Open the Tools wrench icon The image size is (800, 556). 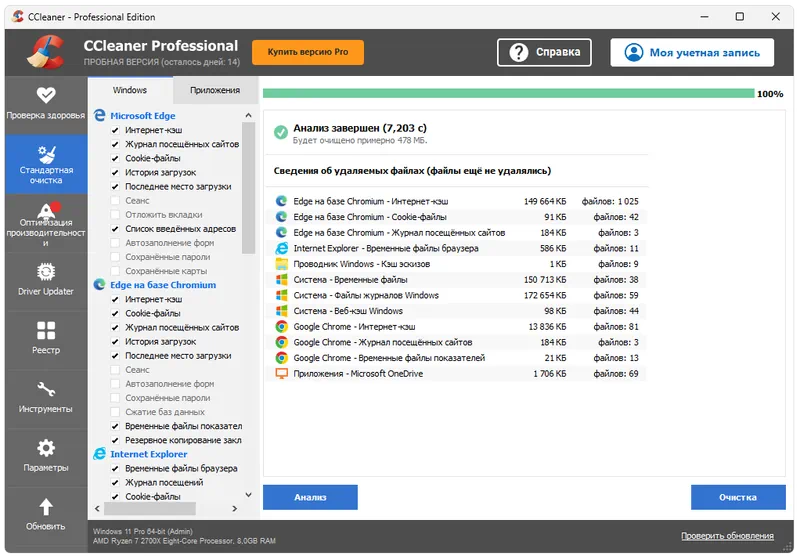tap(46, 389)
